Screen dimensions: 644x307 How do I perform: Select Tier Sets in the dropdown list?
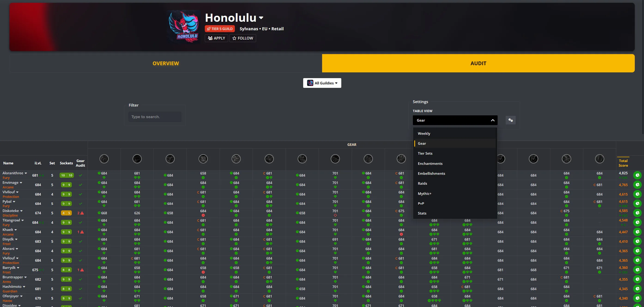point(454,153)
